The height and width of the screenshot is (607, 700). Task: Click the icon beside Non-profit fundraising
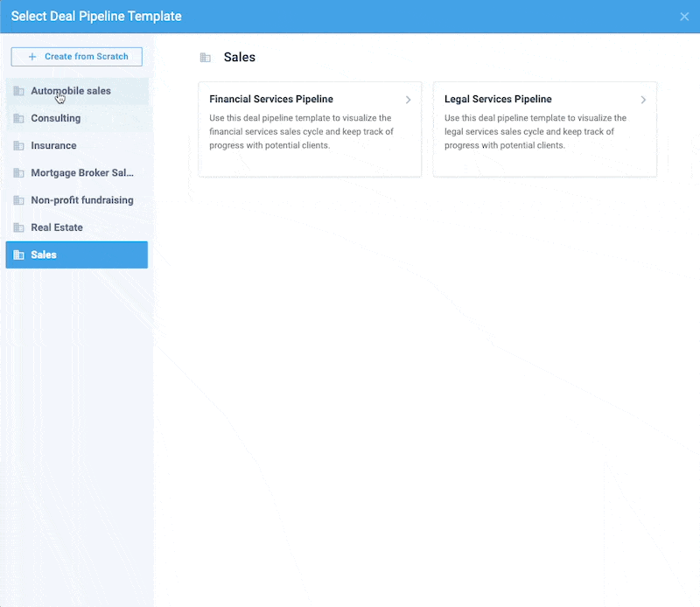click(19, 200)
